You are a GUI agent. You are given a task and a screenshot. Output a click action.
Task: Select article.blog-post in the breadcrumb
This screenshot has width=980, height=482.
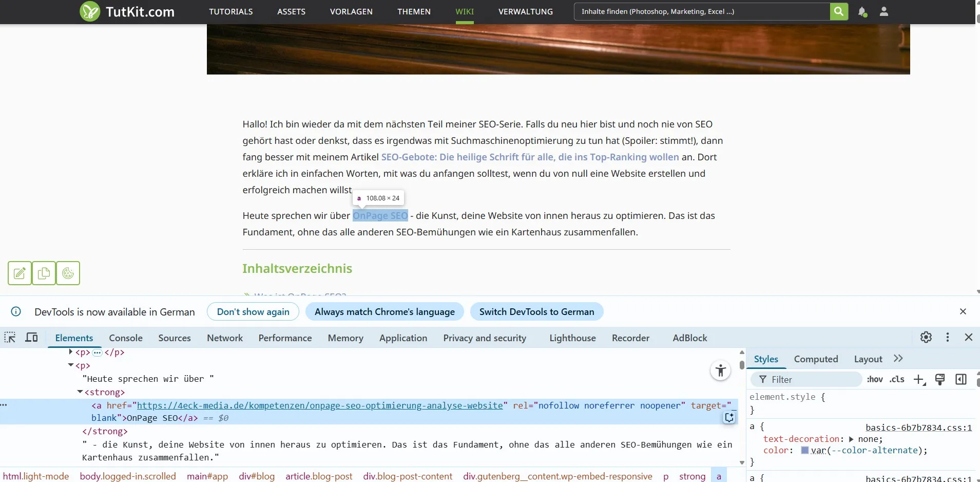point(319,476)
